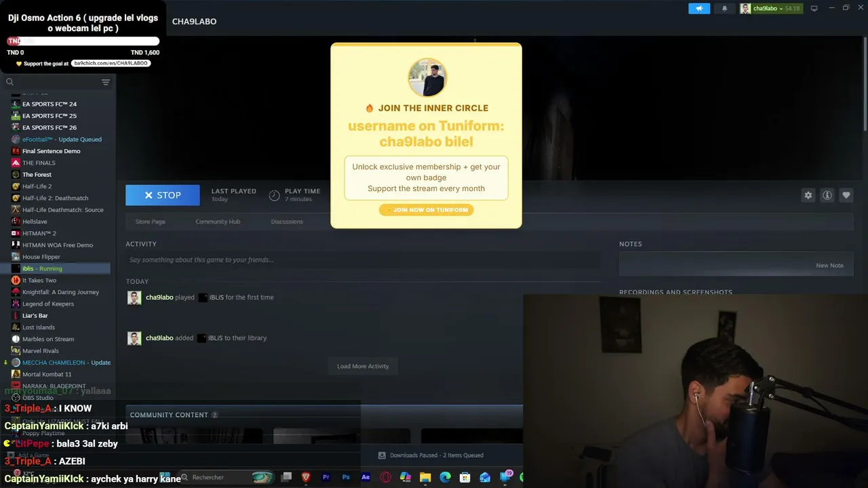Click Join Now on Tuniform button
This screenshot has width=868, height=488.
click(x=427, y=210)
